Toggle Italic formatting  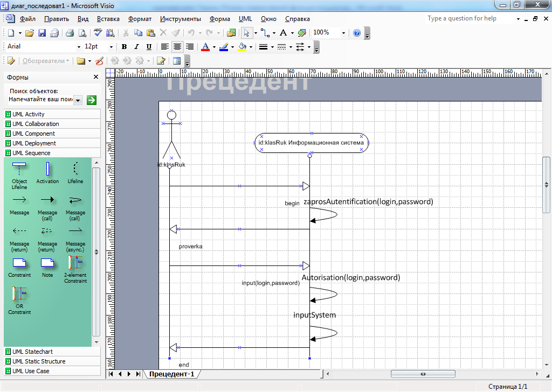136,47
